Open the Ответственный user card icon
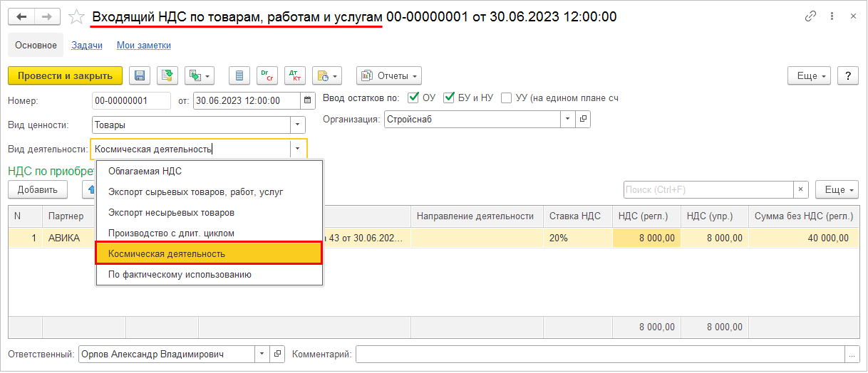This screenshot has width=868, height=373. tap(277, 354)
